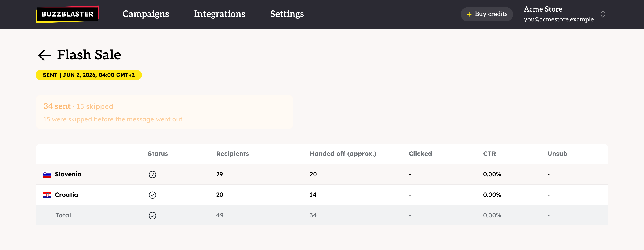Viewport: 644px width, 250px height.
Task: Go back using the arrow beside Flash Sale
Action: pyautogui.click(x=44, y=55)
